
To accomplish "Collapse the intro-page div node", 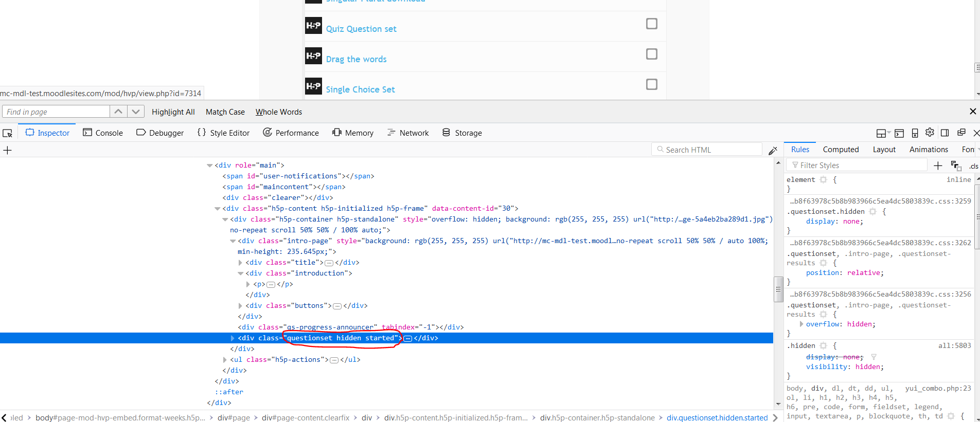I will tap(233, 241).
